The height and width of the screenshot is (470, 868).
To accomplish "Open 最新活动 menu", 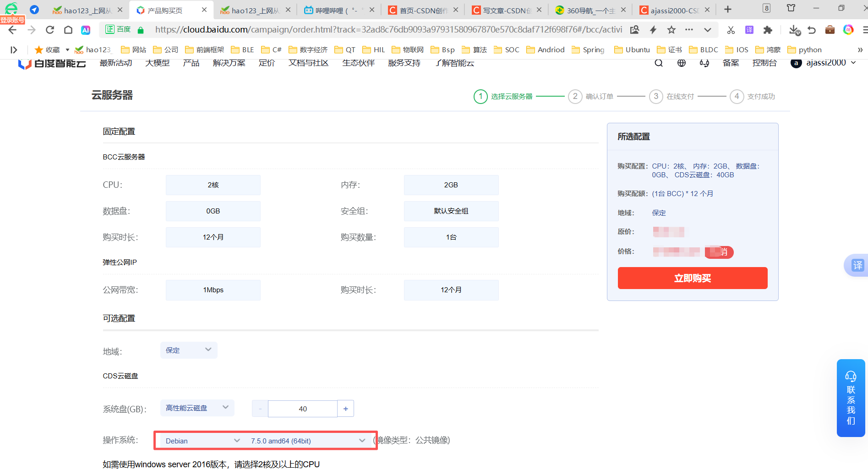I will 116,63.
